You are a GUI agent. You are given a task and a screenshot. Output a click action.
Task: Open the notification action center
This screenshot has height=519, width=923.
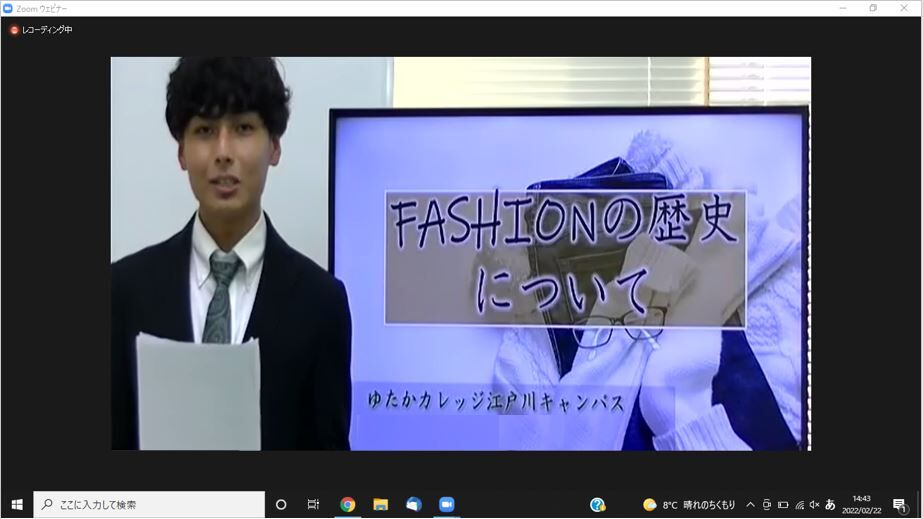click(899, 504)
